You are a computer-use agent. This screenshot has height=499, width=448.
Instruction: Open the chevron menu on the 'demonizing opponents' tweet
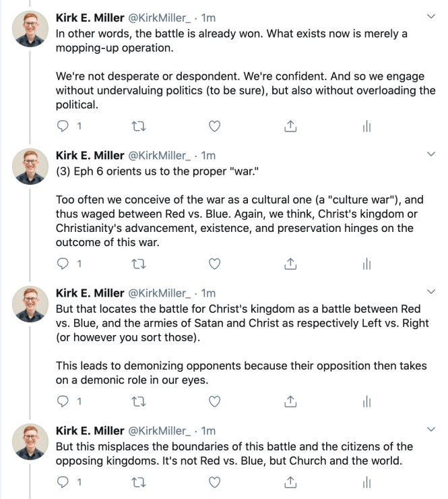click(x=431, y=292)
